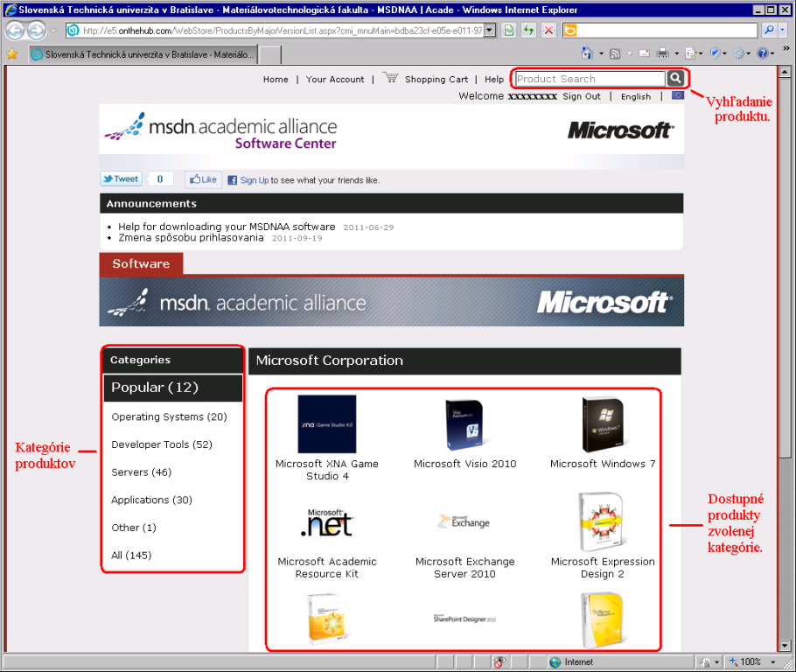
Task: Open the Applications (30) category
Action: tap(151, 500)
